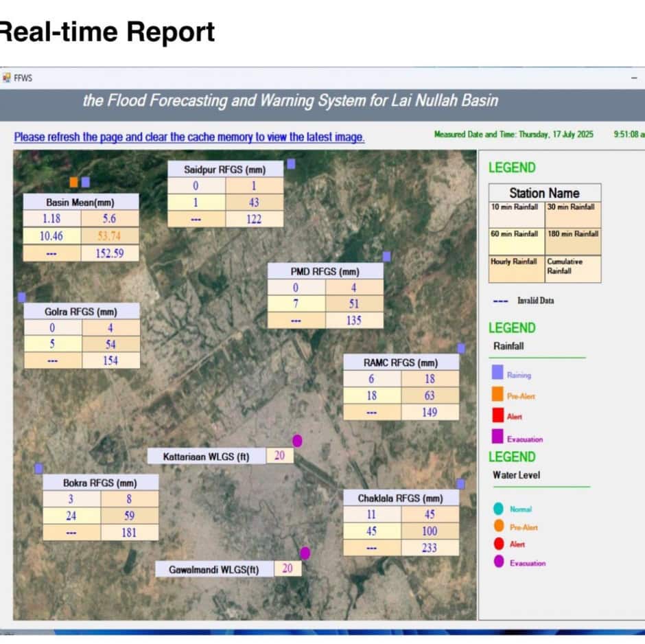Click the Basin Mean(mm) table header
Image resolution: width=645 pixels, height=644 pixels.
80,203
